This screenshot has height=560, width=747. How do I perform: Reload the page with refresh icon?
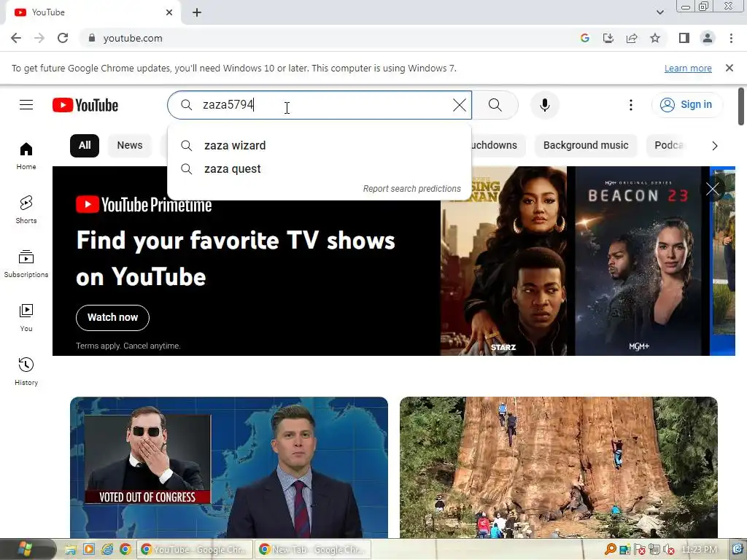tap(63, 38)
